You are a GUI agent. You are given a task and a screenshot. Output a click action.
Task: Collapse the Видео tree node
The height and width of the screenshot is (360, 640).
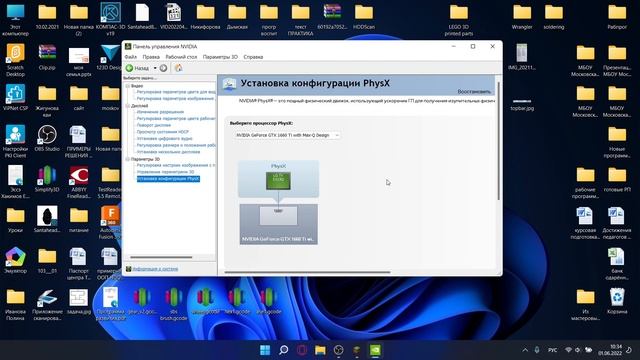click(127, 86)
